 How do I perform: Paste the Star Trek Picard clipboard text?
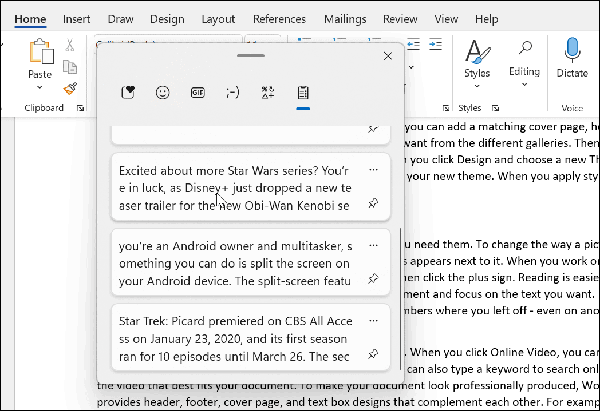coord(235,338)
